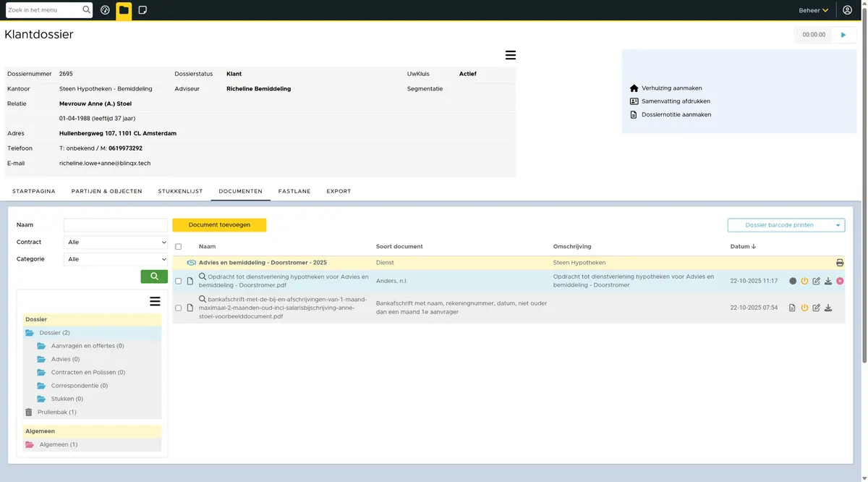Open the hamburger menu above dossier details

coord(511,55)
